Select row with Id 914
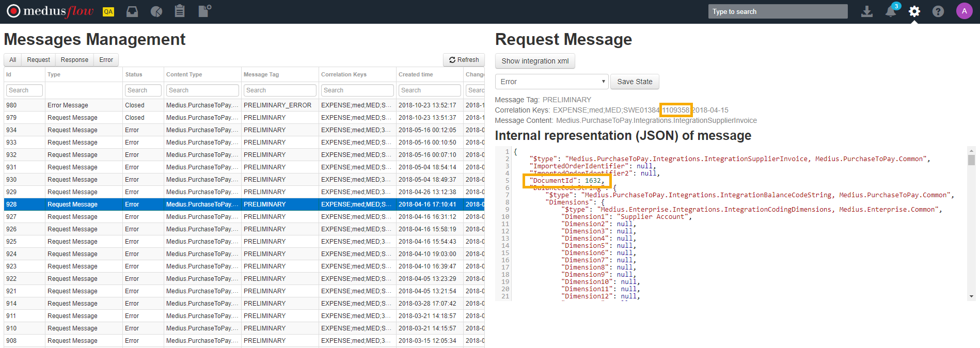Viewport: 980px width, 348px height. coord(244,304)
